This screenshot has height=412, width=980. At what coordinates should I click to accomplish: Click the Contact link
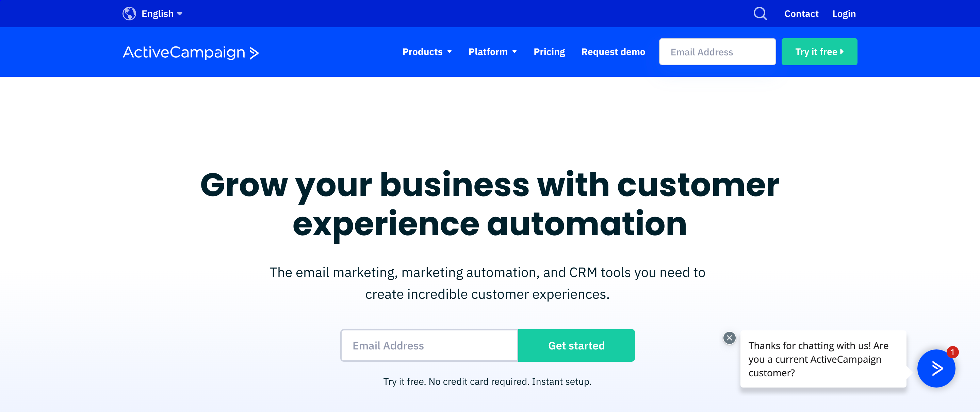click(x=802, y=13)
